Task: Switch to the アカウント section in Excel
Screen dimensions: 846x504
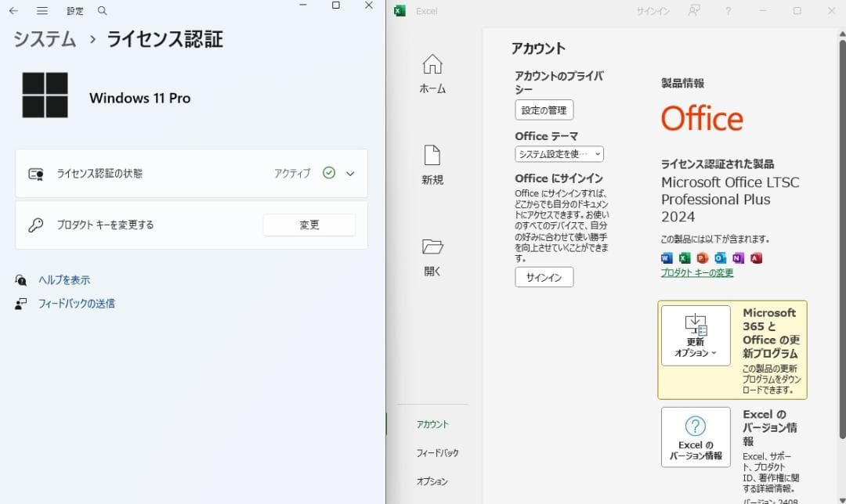Action: [432, 423]
